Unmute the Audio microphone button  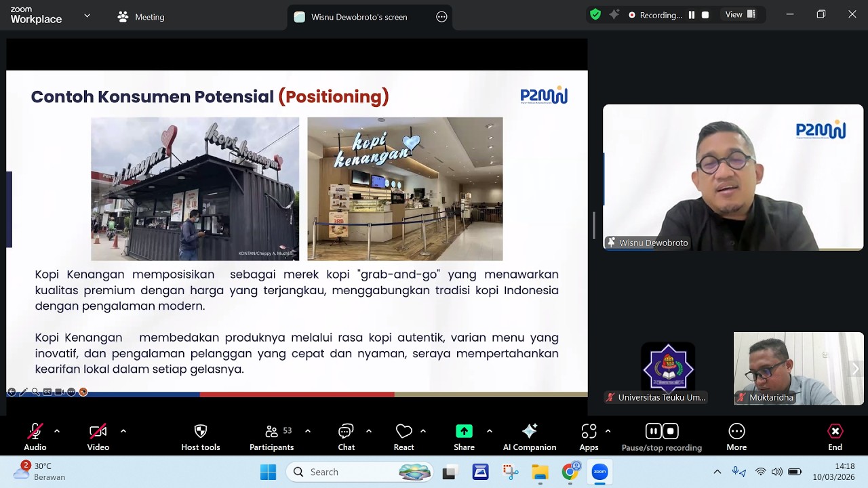(x=35, y=437)
